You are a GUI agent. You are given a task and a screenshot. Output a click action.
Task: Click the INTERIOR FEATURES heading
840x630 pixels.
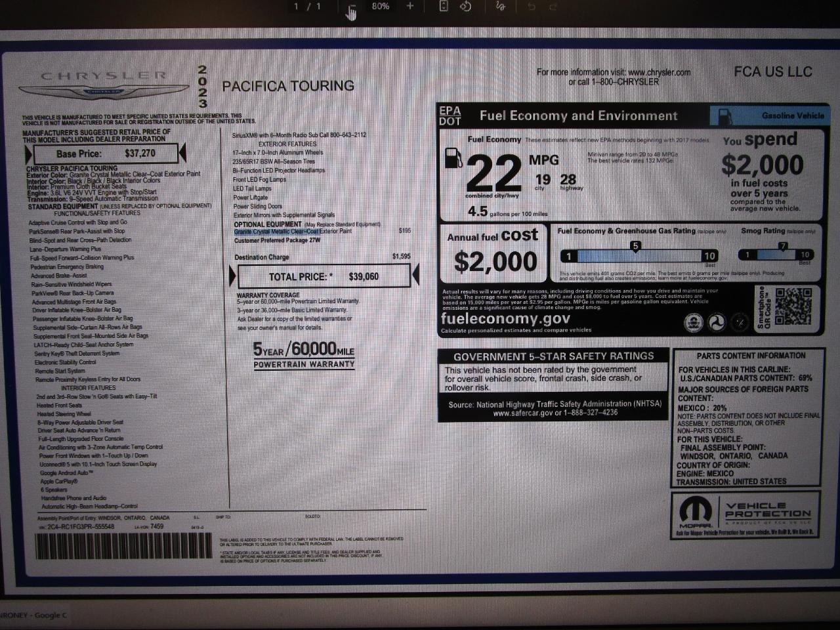[89, 388]
